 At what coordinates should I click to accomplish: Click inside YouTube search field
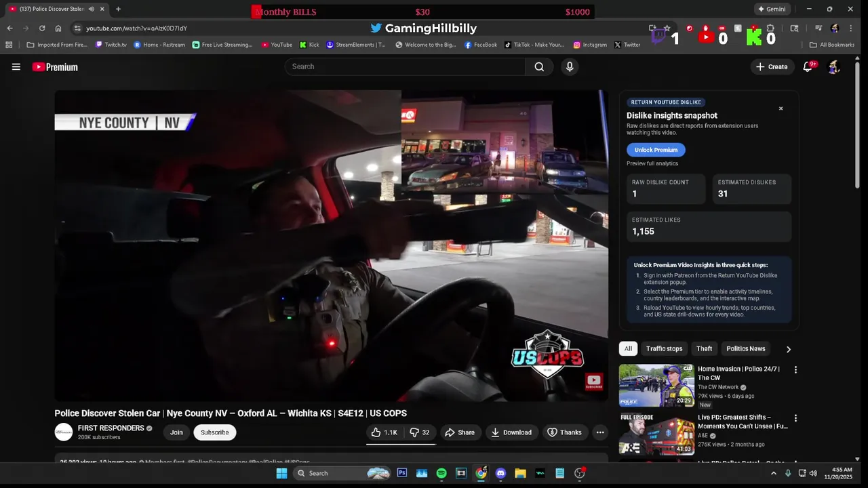coord(405,66)
